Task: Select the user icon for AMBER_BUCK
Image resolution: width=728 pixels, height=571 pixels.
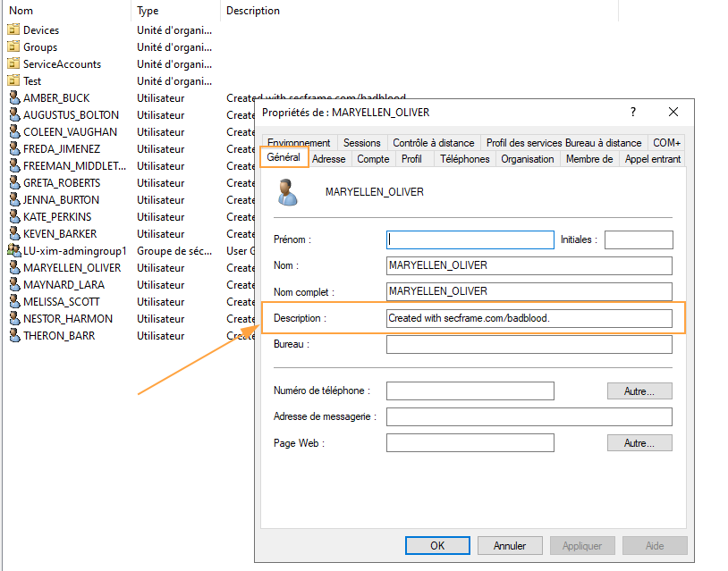Action: 16,97
